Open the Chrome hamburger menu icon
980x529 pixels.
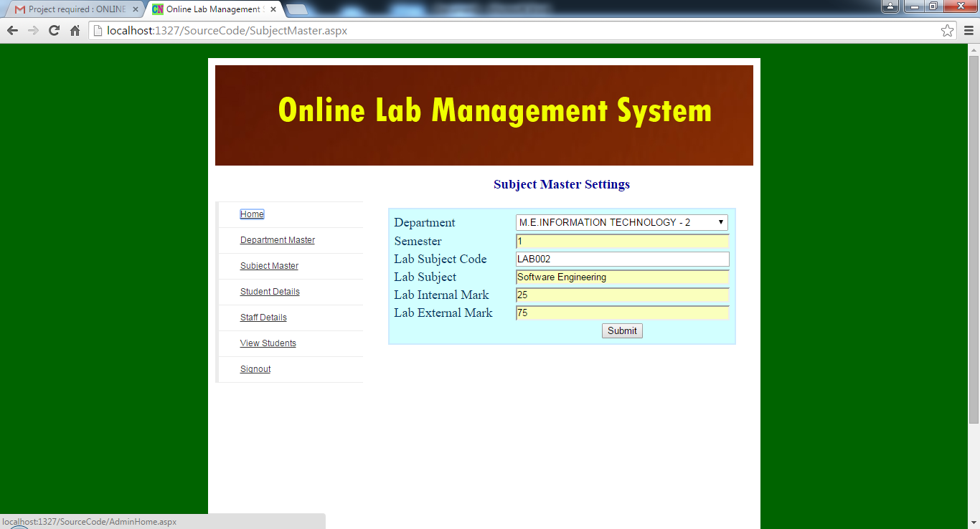968,31
